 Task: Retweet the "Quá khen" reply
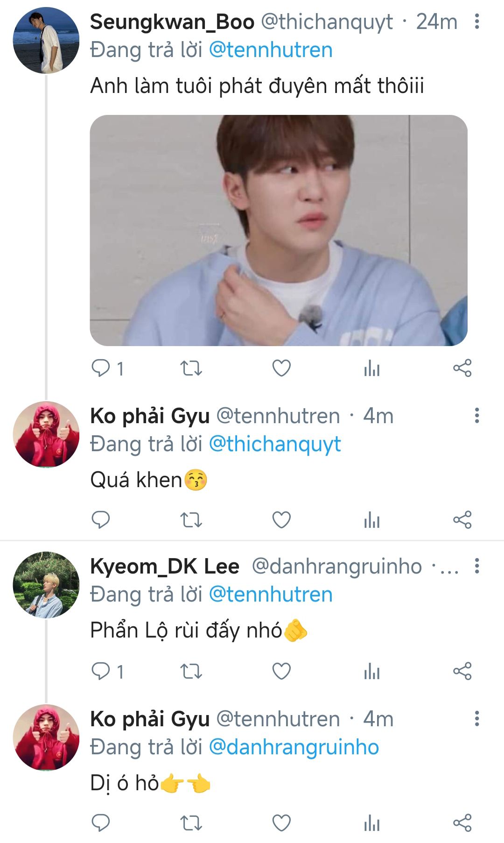click(x=191, y=520)
